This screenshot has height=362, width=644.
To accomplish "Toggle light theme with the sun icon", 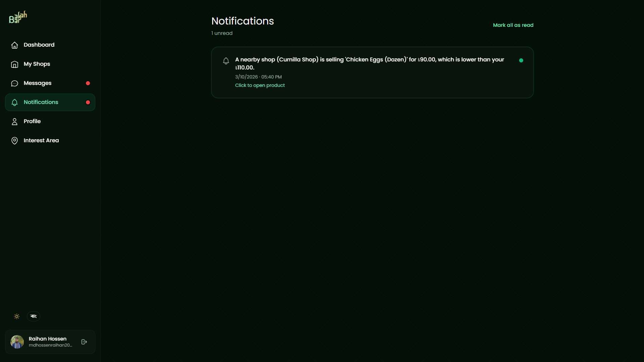I will [x=17, y=316].
